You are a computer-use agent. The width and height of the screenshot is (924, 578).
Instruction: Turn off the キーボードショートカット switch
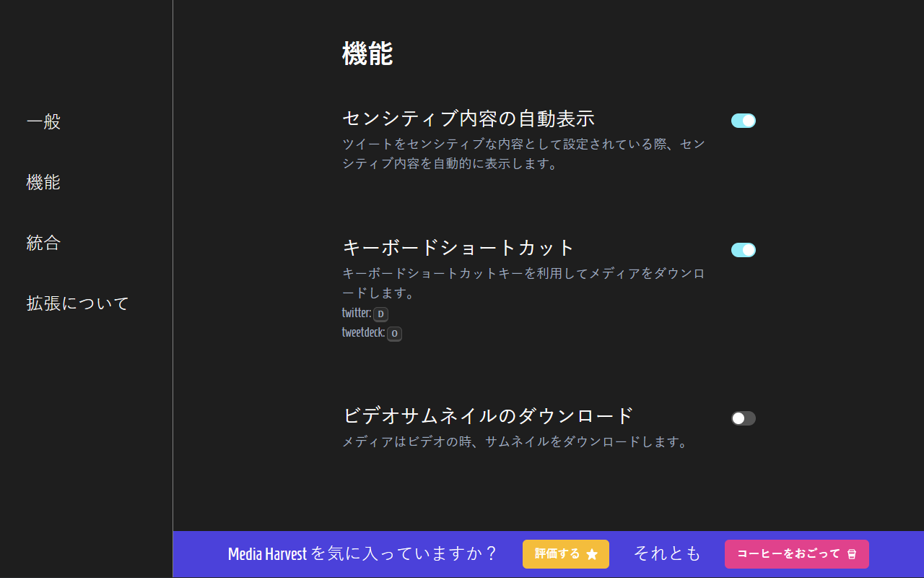click(x=744, y=250)
